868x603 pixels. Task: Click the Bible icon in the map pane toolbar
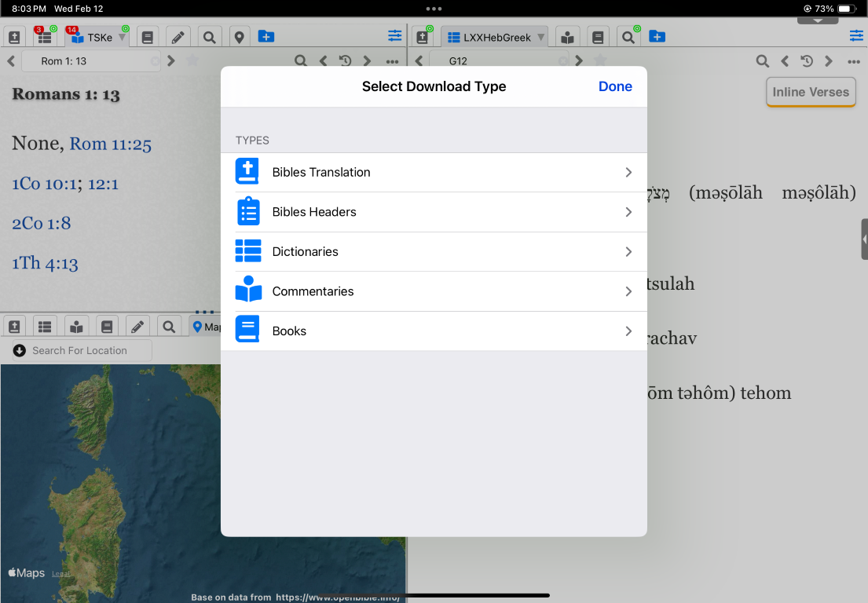(x=15, y=327)
